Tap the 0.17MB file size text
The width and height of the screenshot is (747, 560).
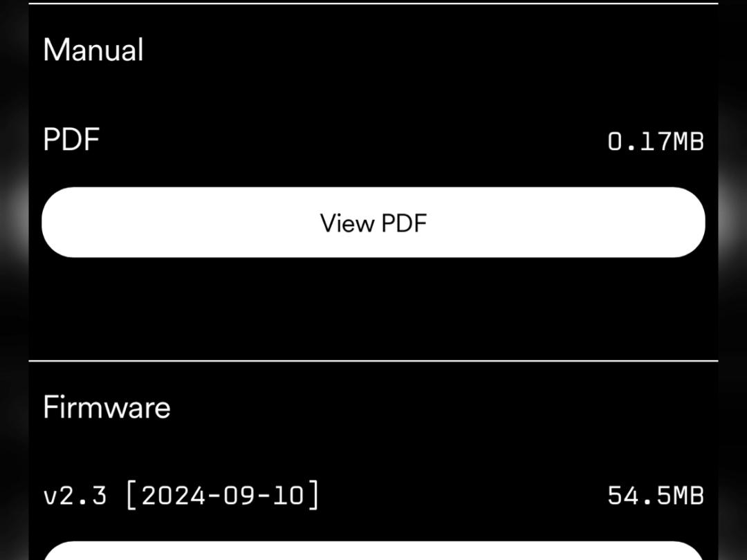point(656,140)
